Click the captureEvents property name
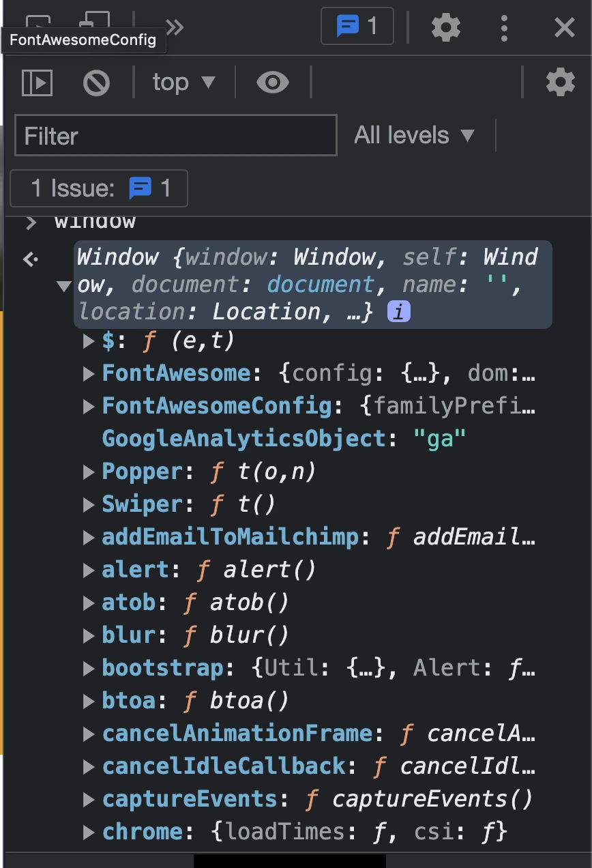 190,799
